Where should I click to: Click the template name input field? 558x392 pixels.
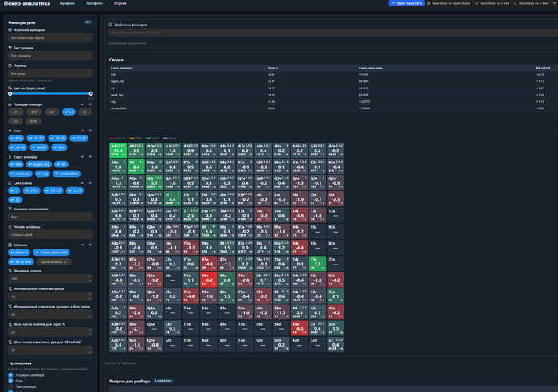point(333,33)
